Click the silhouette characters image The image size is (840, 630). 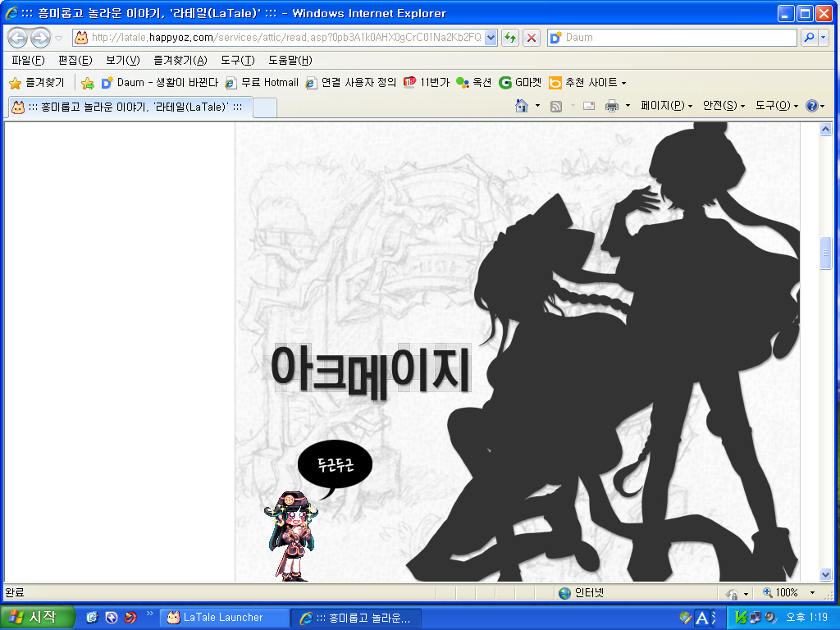point(603,352)
